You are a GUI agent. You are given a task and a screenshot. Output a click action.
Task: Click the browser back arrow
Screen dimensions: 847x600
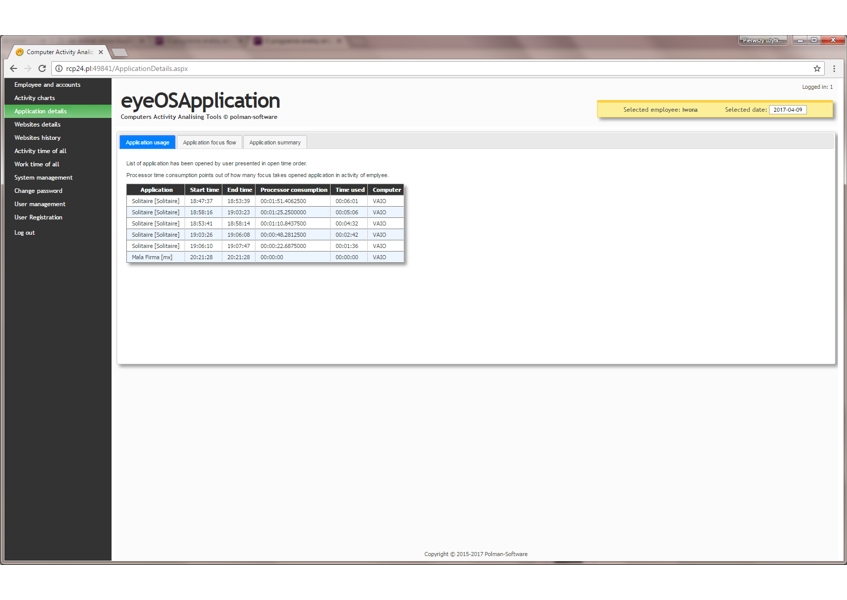(x=14, y=69)
